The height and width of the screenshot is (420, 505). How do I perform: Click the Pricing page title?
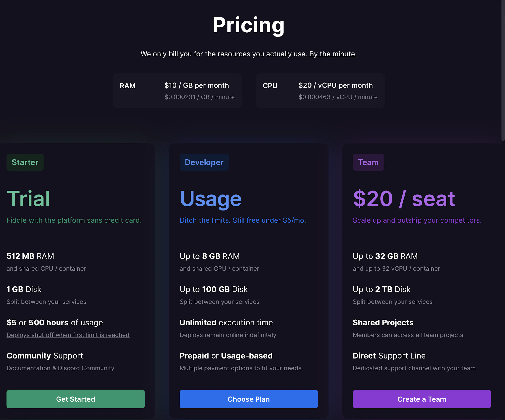point(249,25)
